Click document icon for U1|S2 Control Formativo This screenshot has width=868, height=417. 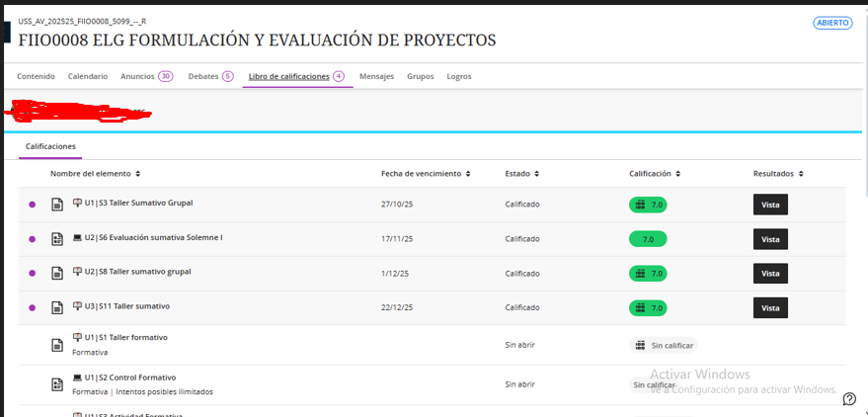point(57,384)
